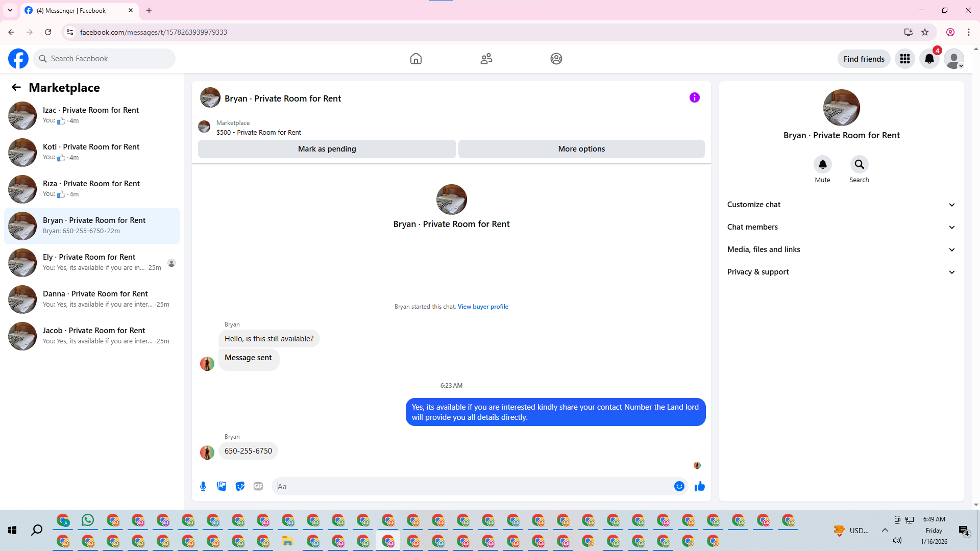Toggle the conversation information panel
This screenshot has height=551, width=980.
tap(694, 97)
